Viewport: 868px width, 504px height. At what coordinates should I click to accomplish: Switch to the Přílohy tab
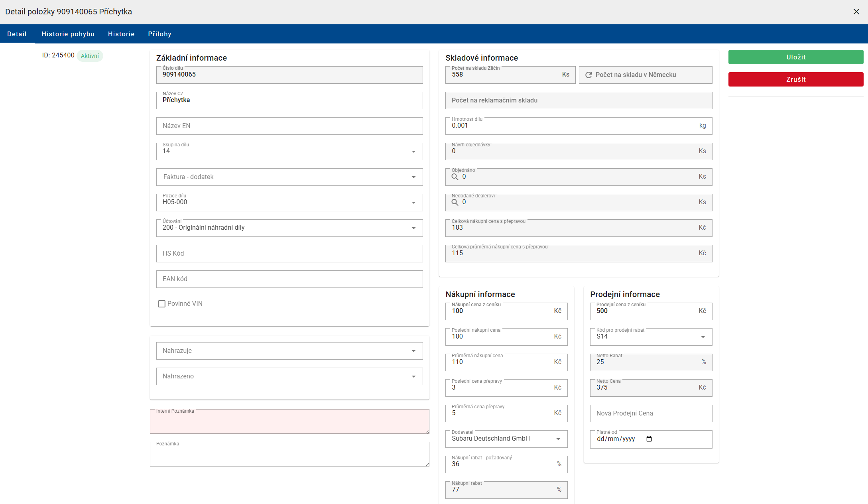click(x=159, y=34)
